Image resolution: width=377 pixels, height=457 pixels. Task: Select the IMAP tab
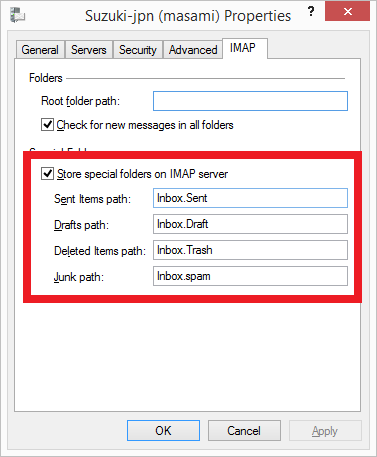[245, 48]
